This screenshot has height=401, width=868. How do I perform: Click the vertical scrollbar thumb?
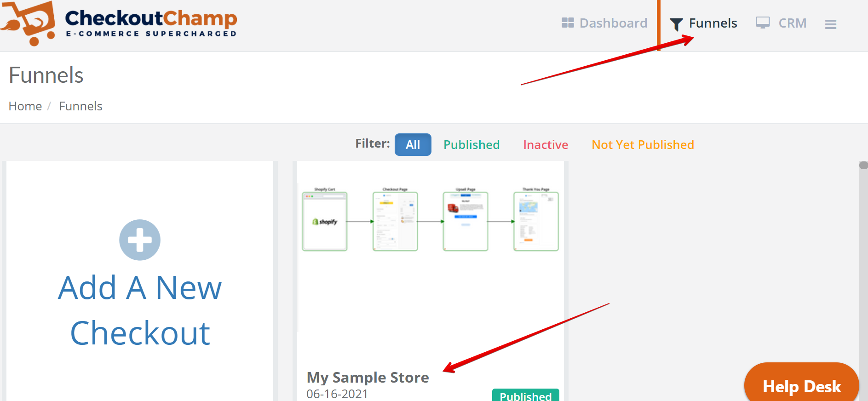[863, 166]
